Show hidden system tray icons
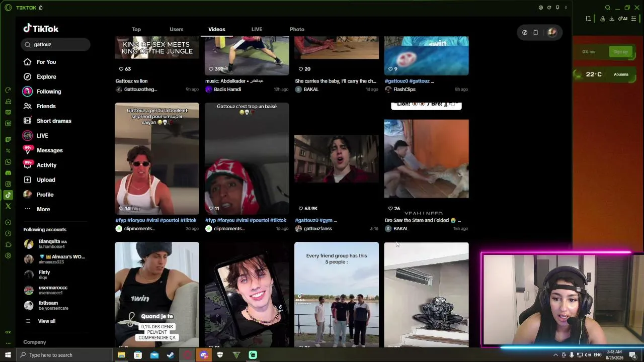The width and height of the screenshot is (644, 362). tap(555, 355)
